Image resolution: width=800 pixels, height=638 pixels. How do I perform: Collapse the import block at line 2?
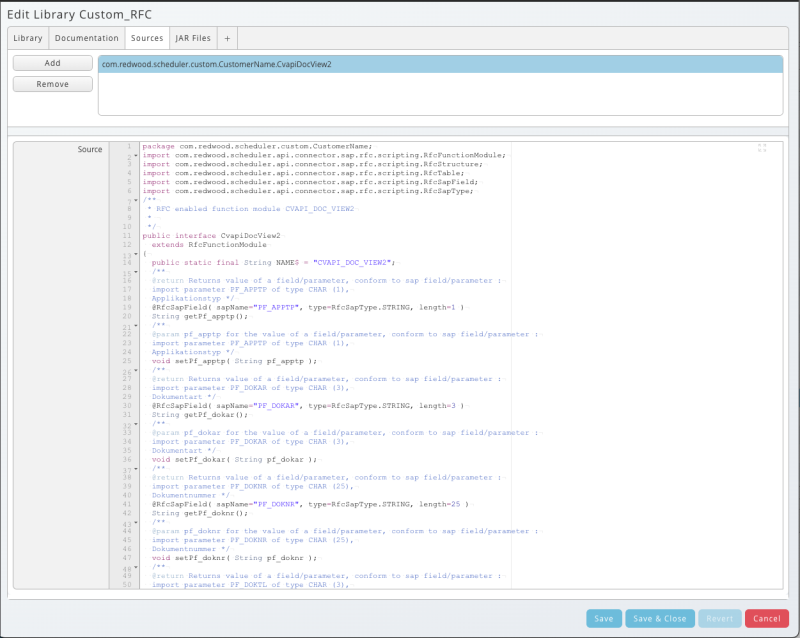coord(136,155)
